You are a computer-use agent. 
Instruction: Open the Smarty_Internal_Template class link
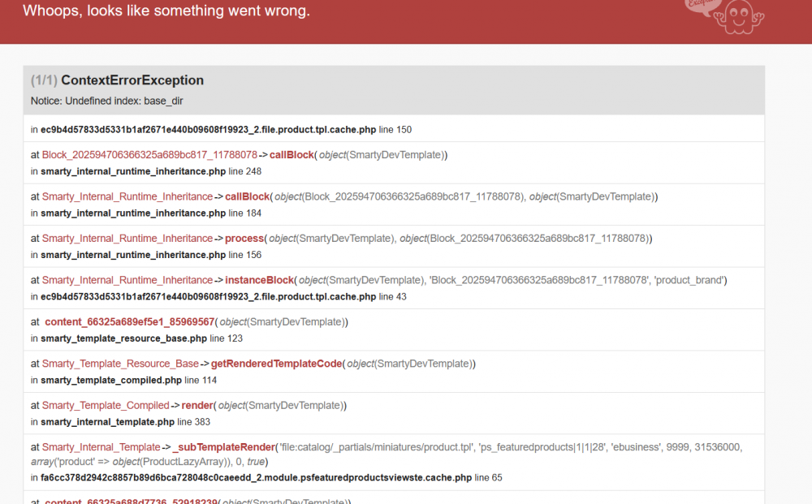(101, 447)
